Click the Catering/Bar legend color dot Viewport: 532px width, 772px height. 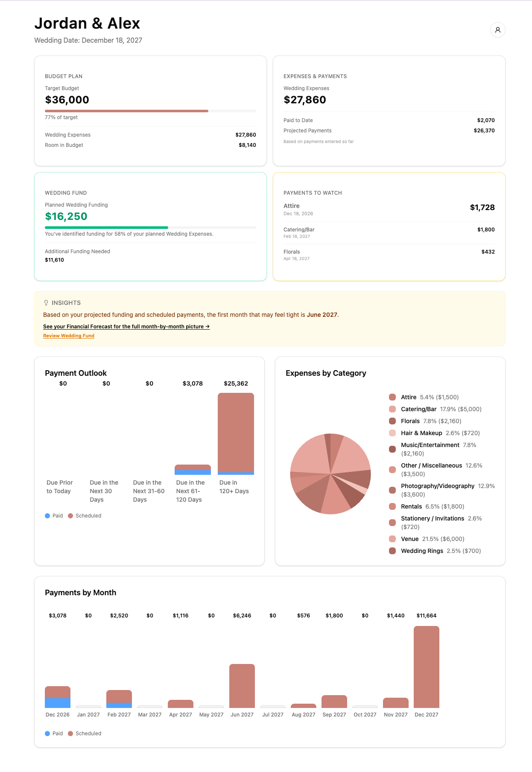click(392, 409)
